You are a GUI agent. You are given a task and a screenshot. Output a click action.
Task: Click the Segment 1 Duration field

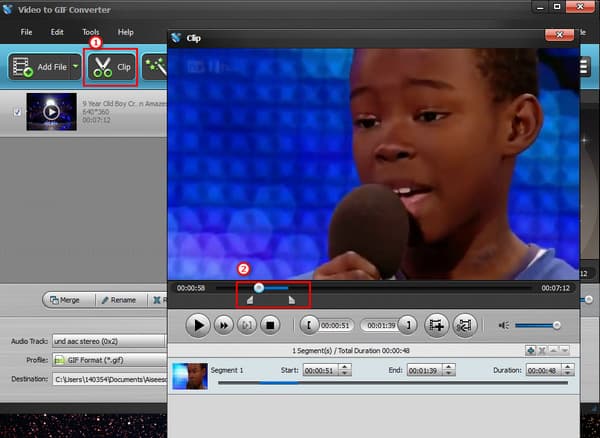click(x=544, y=370)
